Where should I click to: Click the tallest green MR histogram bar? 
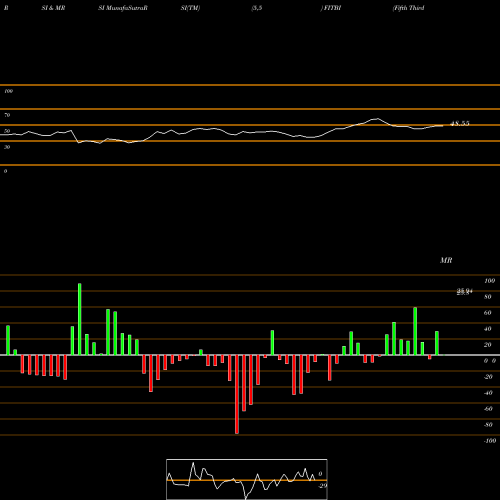[79, 319]
